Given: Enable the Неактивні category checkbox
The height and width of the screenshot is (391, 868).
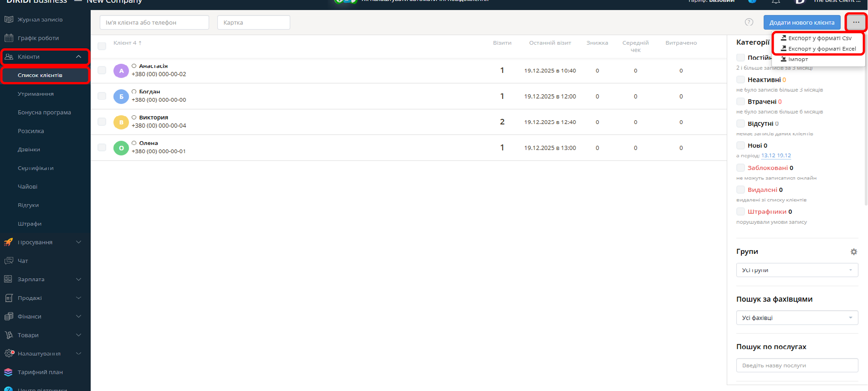Looking at the screenshot, I should point(740,80).
